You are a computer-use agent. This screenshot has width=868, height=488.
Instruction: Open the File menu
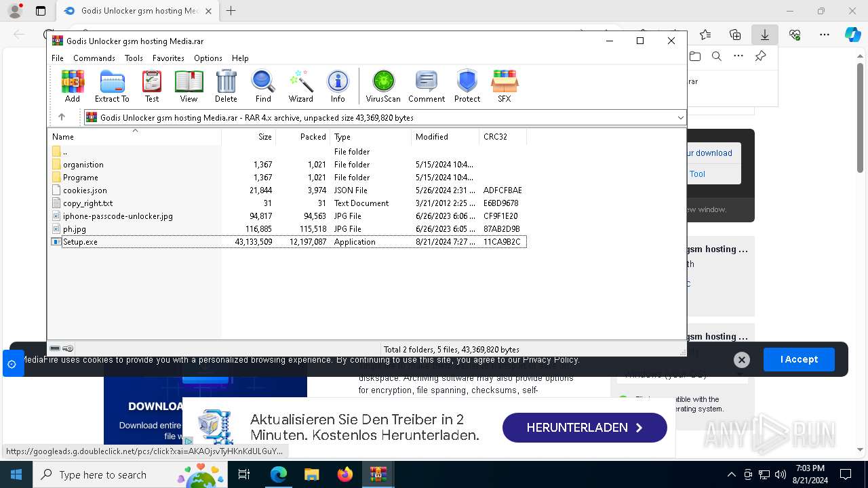coord(58,58)
